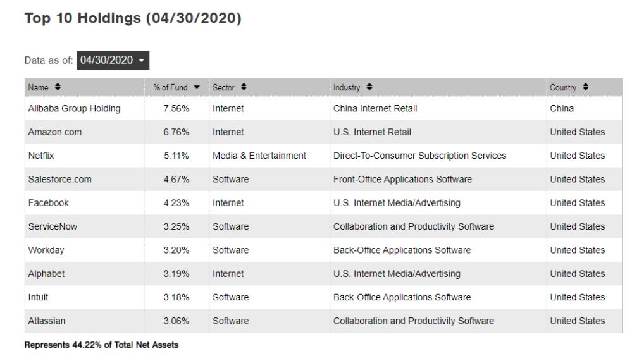Select the Intuit holding name

pyautogui.click(x=38, y=297)
